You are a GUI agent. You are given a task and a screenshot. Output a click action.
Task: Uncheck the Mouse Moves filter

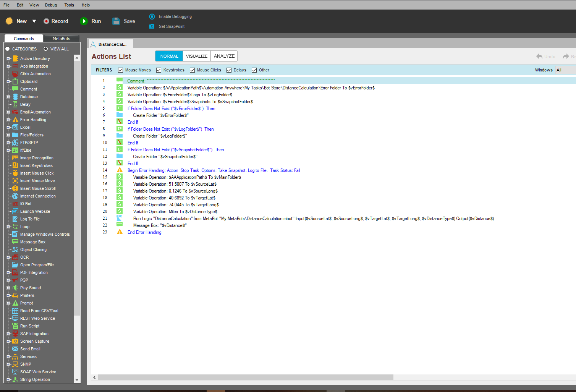pos(121,70)
